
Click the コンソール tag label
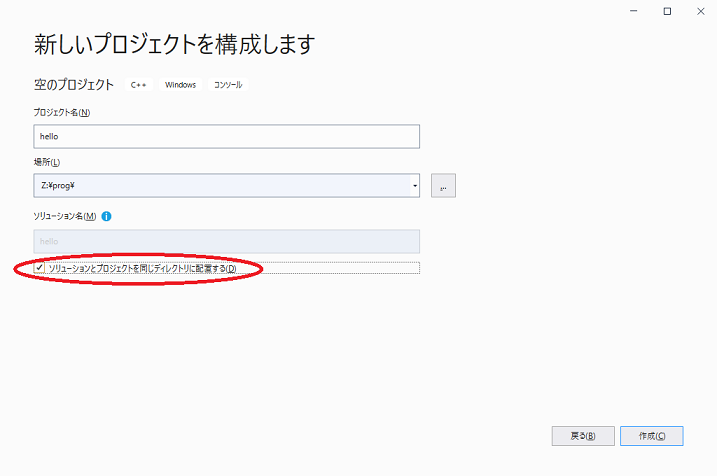click(228, 85)
